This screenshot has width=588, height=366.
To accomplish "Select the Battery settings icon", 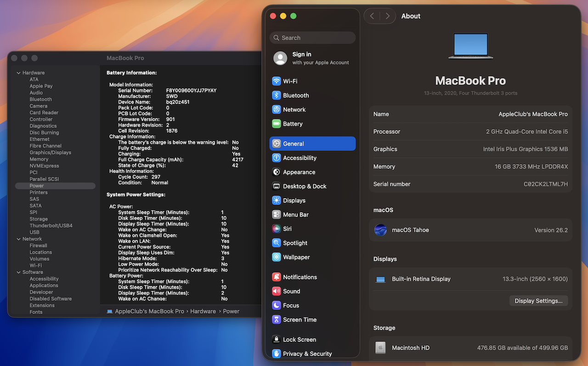I will tap(276, 124).
